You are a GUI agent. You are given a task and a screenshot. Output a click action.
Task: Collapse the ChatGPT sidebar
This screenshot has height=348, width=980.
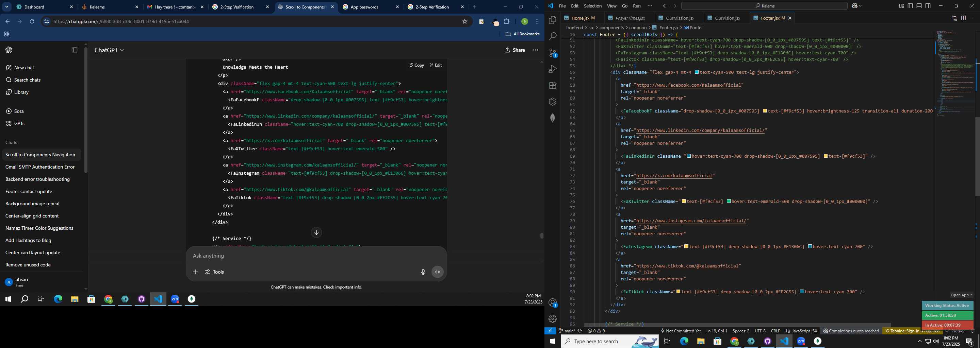[75, 50]
